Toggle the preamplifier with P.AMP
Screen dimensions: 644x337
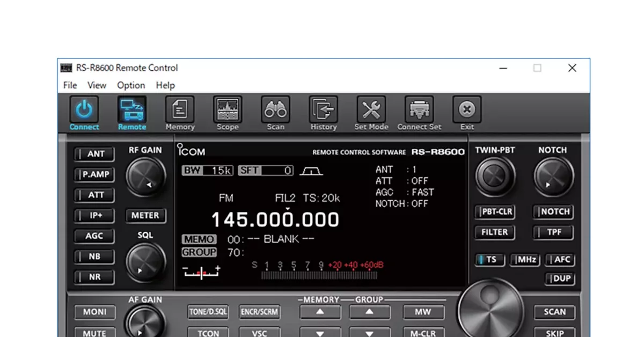pyautogui.click(x=94, y=174)
